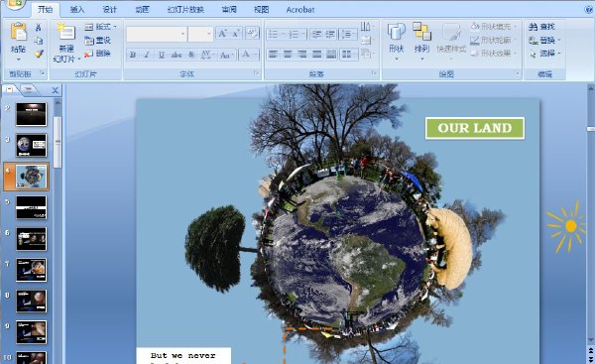This screenshot has width=595, height=364.
Task: Close the slide thumbnail pane
Action: [55, 90]
